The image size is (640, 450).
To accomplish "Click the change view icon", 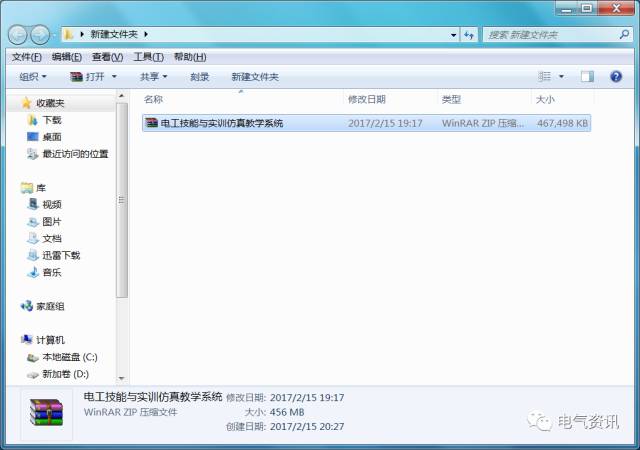I will coord(544,76).
